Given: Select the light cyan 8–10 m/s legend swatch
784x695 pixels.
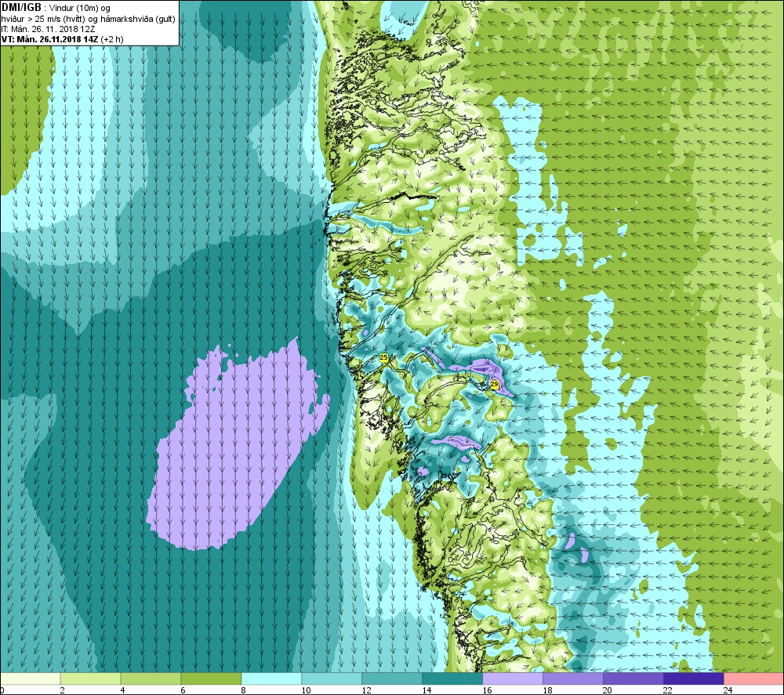Looking at the screenshot, I should pos(271,679).
